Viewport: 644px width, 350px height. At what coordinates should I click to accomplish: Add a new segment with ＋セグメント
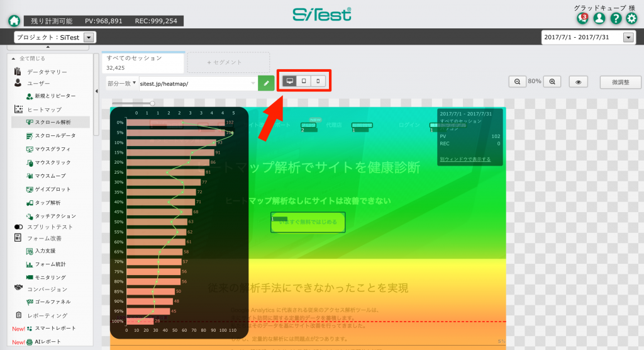pos(229,62)
